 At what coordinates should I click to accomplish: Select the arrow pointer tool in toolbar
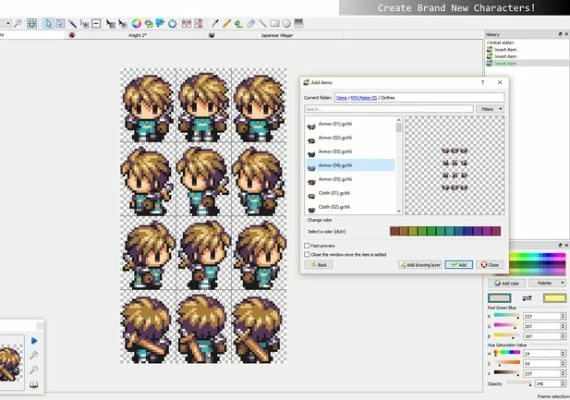pyautogui.click(x=48, y=24)
